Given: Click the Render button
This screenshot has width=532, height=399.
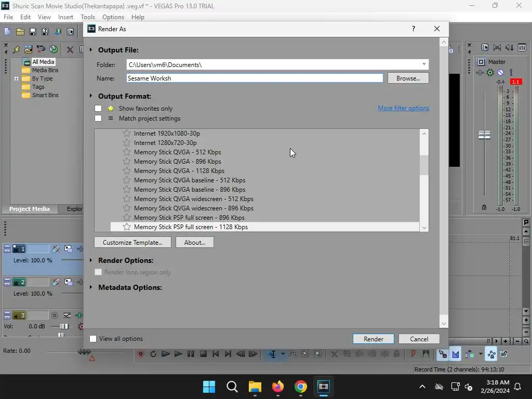Looking at the screenshot, I should pos(373,339).
